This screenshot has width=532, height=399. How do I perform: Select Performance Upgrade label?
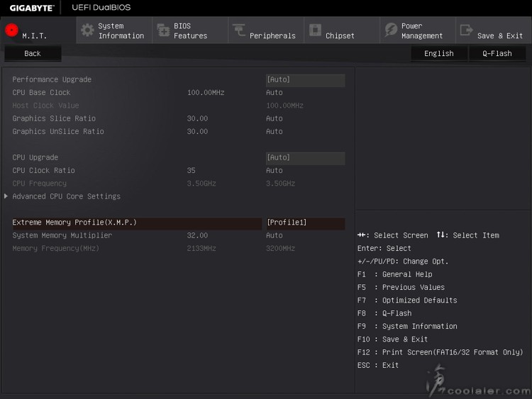coord(52,79)
